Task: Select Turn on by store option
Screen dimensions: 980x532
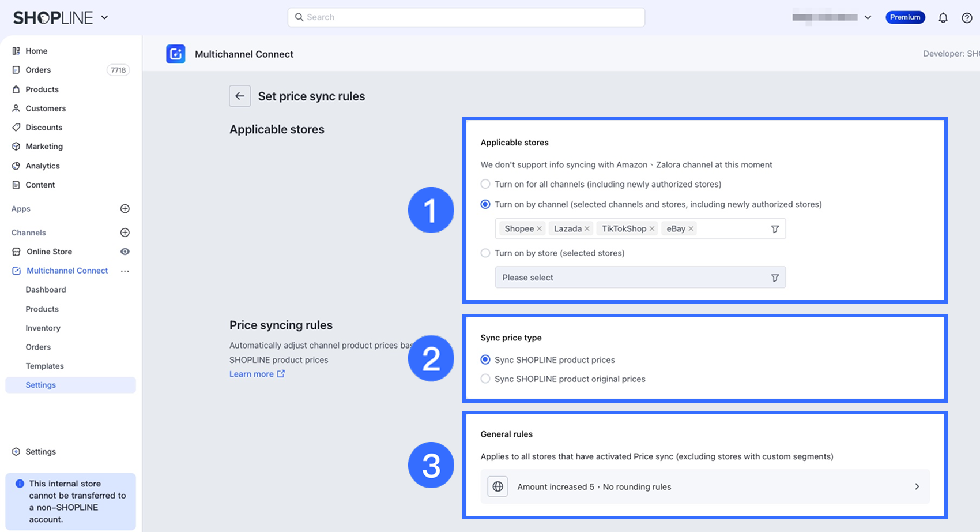Action: [x=485, y=253]
